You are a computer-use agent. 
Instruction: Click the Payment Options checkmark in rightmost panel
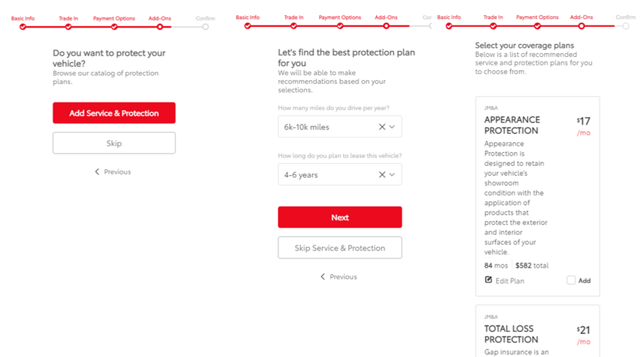(x=538, y=26)
